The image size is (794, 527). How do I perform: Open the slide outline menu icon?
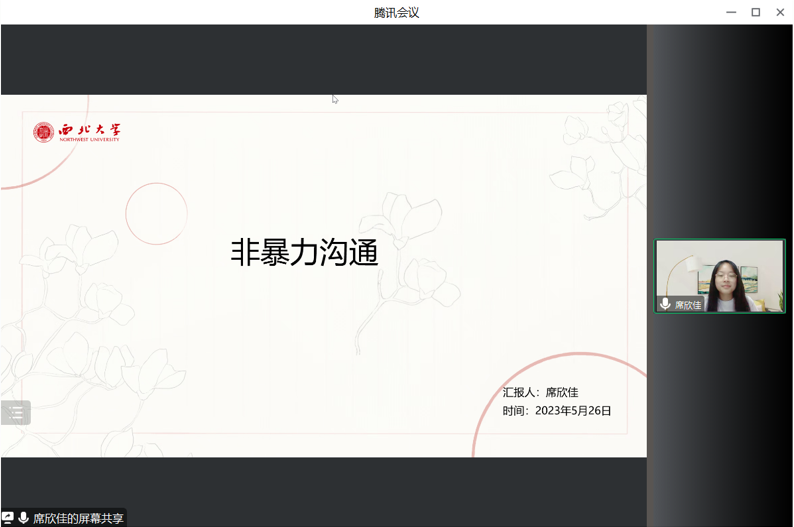[16, 412]
